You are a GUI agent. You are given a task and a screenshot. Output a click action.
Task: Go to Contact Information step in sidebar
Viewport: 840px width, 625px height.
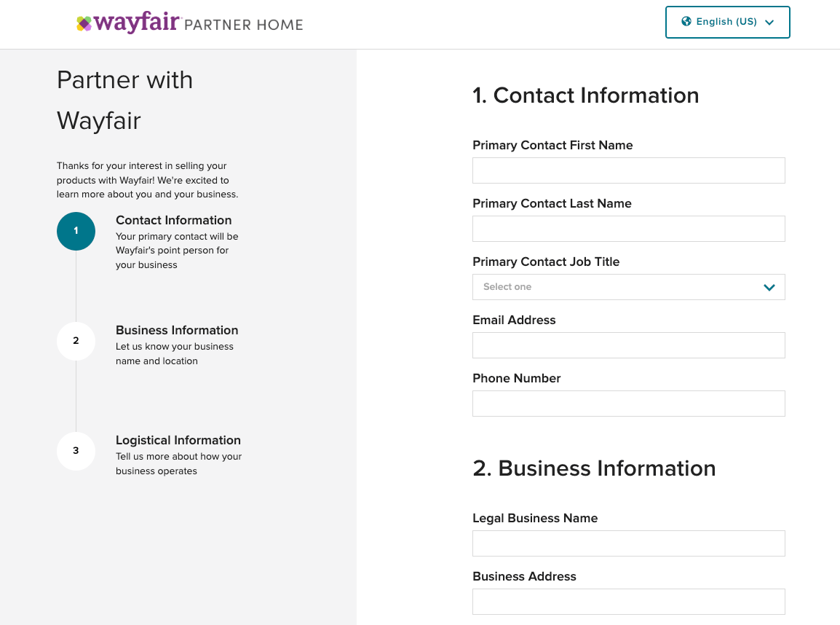pyautogui.click(x=173, y=221)
